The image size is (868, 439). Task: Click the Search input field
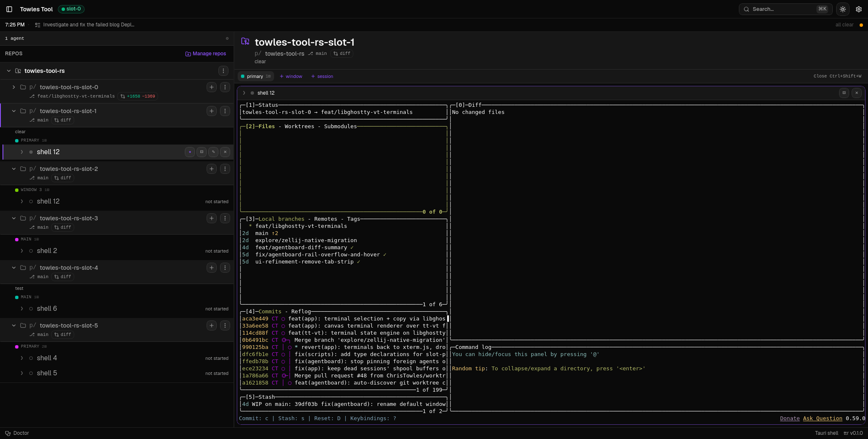coord(785,9)
